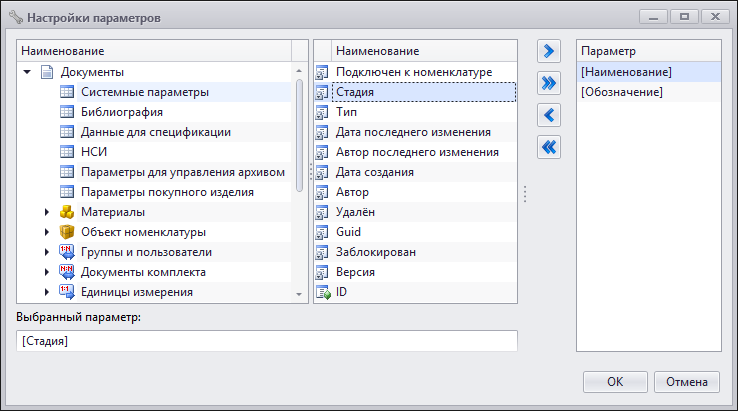Click the double left arrow remove-all button

click(549, 147)
